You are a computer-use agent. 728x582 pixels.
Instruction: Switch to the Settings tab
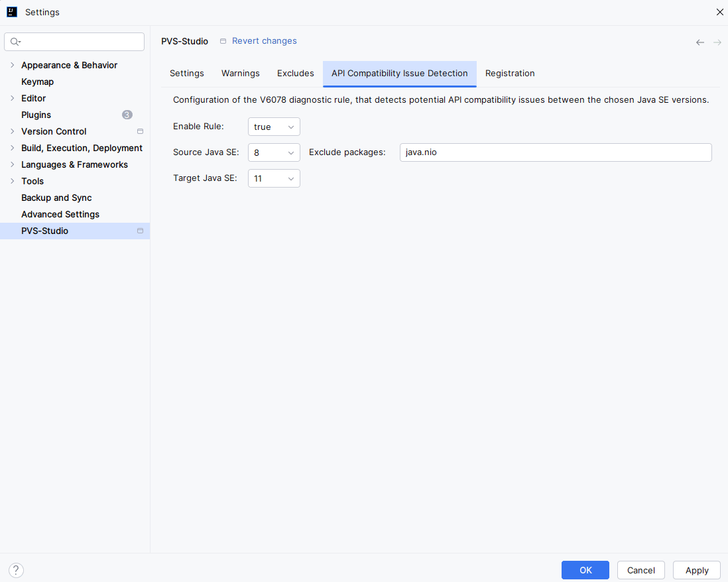click(187, 74)
